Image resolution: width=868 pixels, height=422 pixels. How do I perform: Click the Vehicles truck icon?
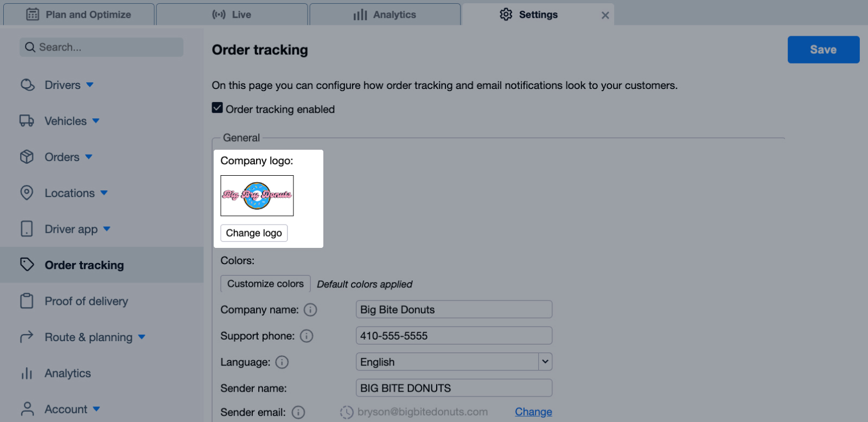27,121
